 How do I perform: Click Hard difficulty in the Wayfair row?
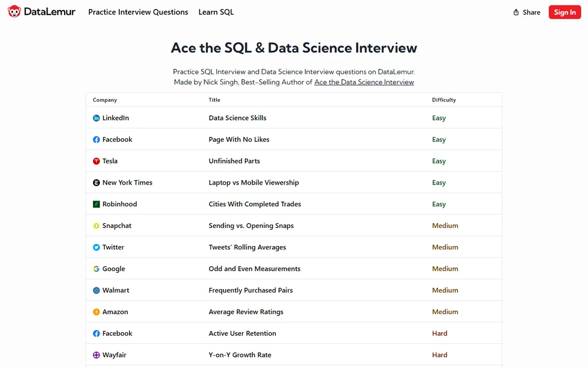(439, 355)
